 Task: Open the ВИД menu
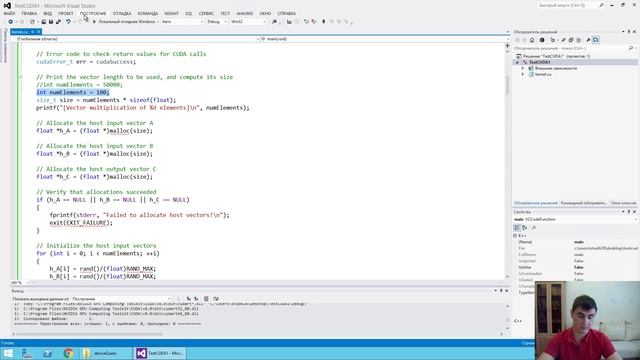tap(47, 13)
